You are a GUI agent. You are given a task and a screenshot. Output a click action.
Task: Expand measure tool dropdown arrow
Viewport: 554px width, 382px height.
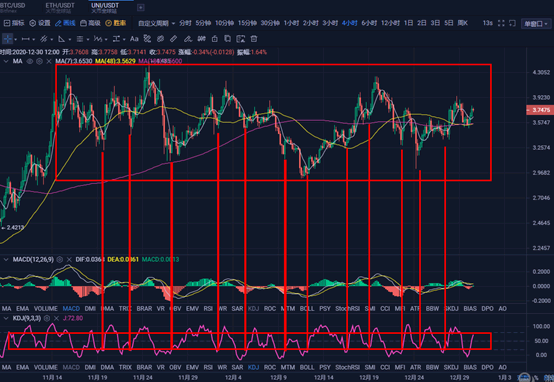pyautogui.click(x=124, y=39)
